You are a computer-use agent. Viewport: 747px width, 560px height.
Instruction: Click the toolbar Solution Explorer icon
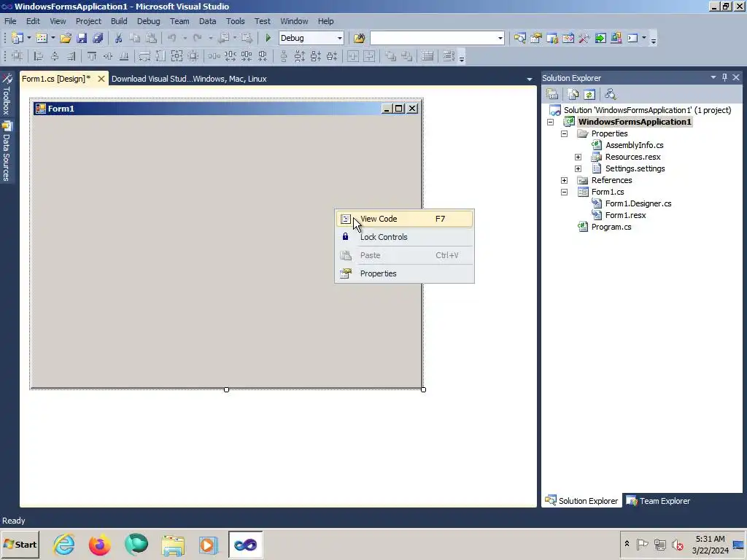point(519,38)
